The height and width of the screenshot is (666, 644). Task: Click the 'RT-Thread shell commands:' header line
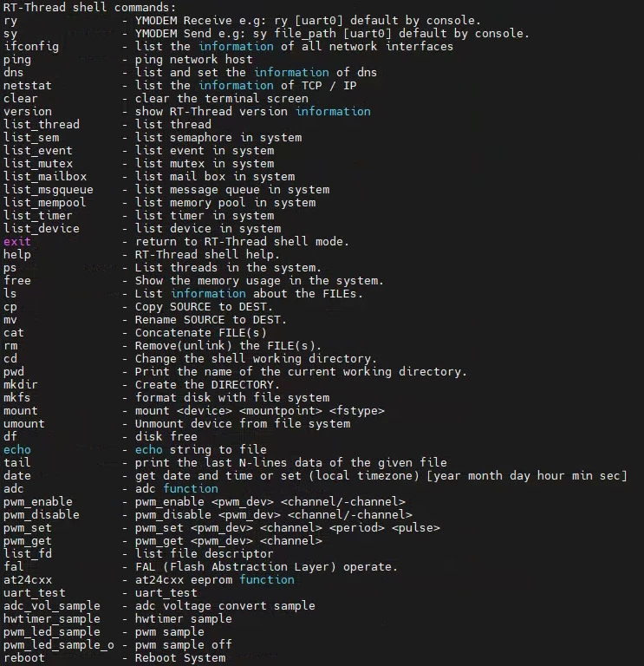tap(89, 7)
